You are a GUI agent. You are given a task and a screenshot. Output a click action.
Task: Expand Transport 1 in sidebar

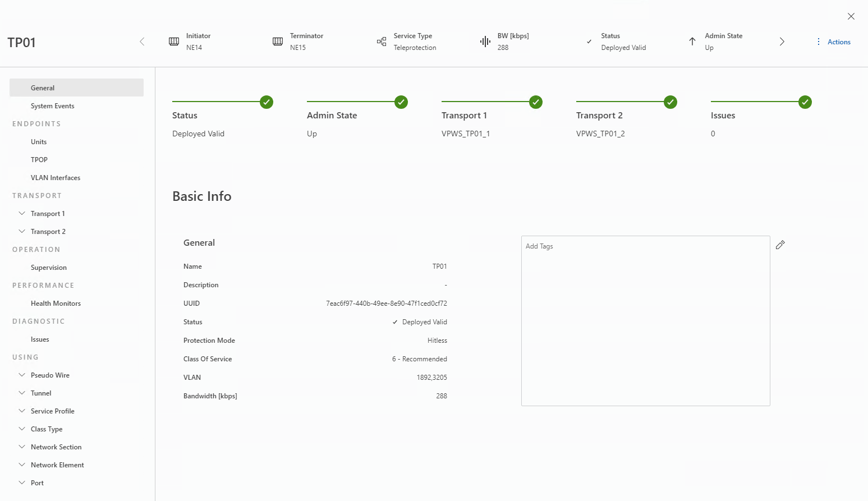pos(22,214)
